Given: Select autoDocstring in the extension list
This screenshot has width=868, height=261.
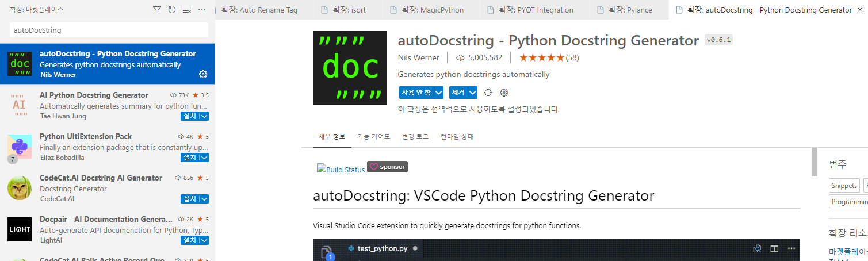Looking at the screenshot, I should pyautogui.click(x=108, y=64).
